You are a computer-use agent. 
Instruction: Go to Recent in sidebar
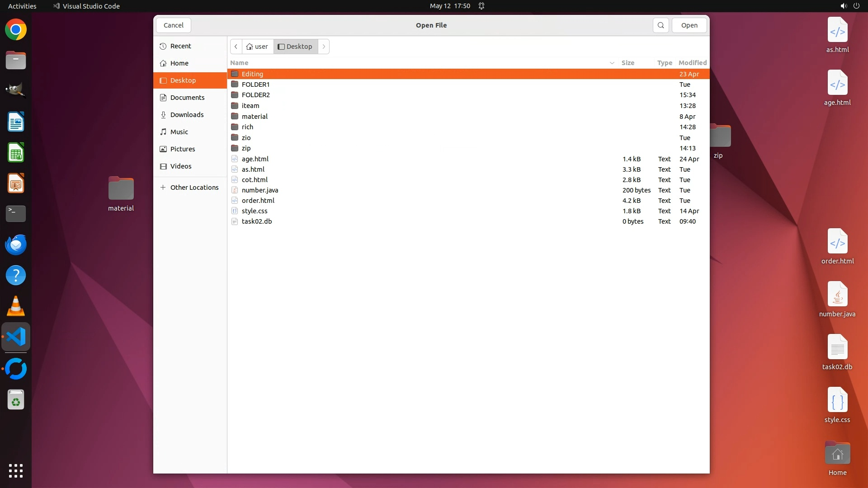[180, 46]
